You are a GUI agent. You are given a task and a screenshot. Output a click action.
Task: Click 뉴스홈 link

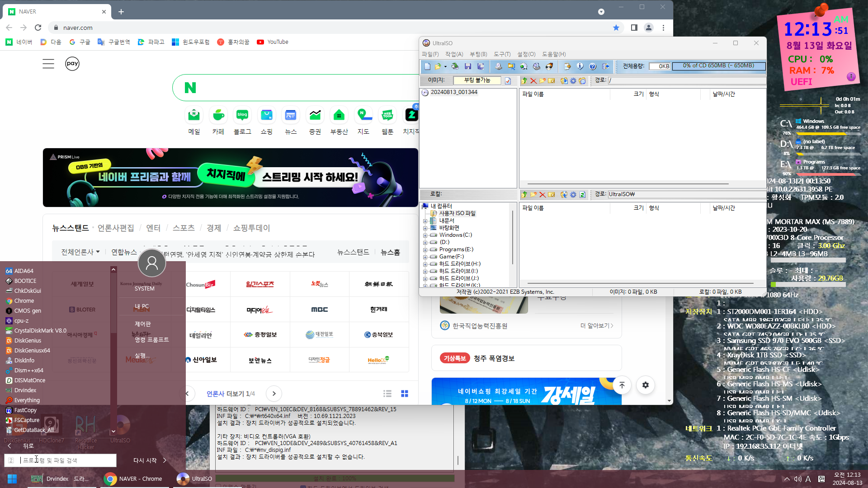390,252
